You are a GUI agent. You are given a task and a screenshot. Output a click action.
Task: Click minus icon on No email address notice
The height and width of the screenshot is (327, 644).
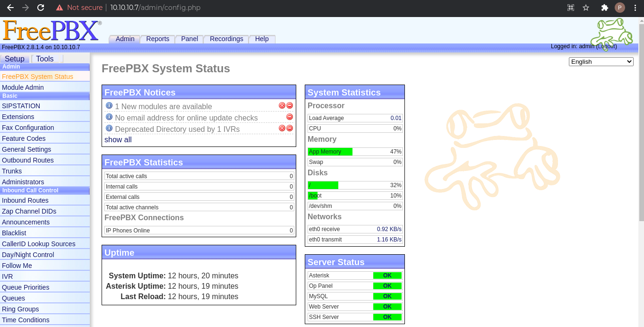tap(290, 117)
